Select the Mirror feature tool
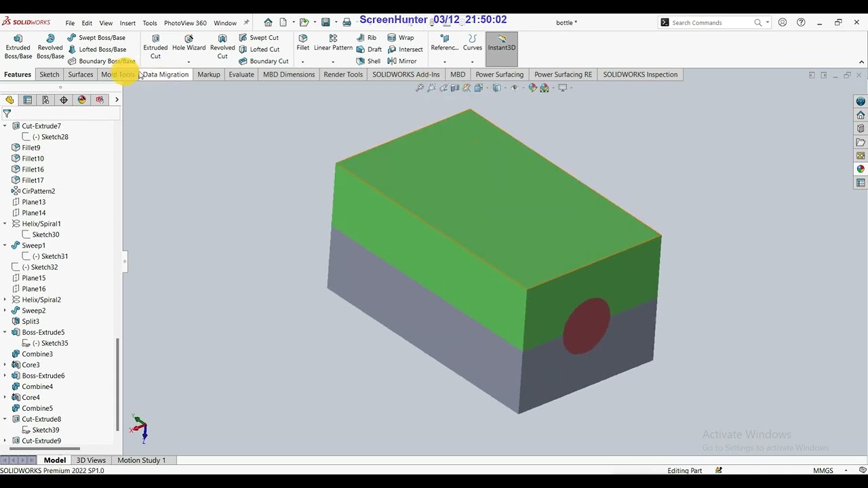Image resolution: width=868 pixels, height=488 pixels. [402, 61]
